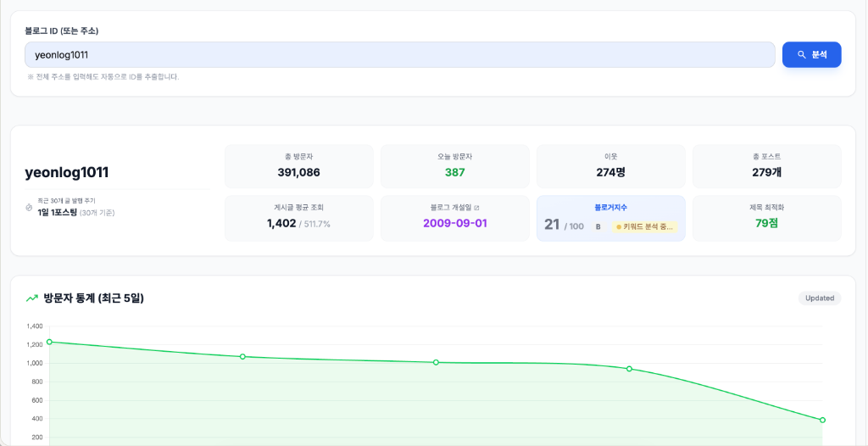Click the external link icon beside 블로그 개설일
This screenshot has width=868, height=446.
[476, 208]
